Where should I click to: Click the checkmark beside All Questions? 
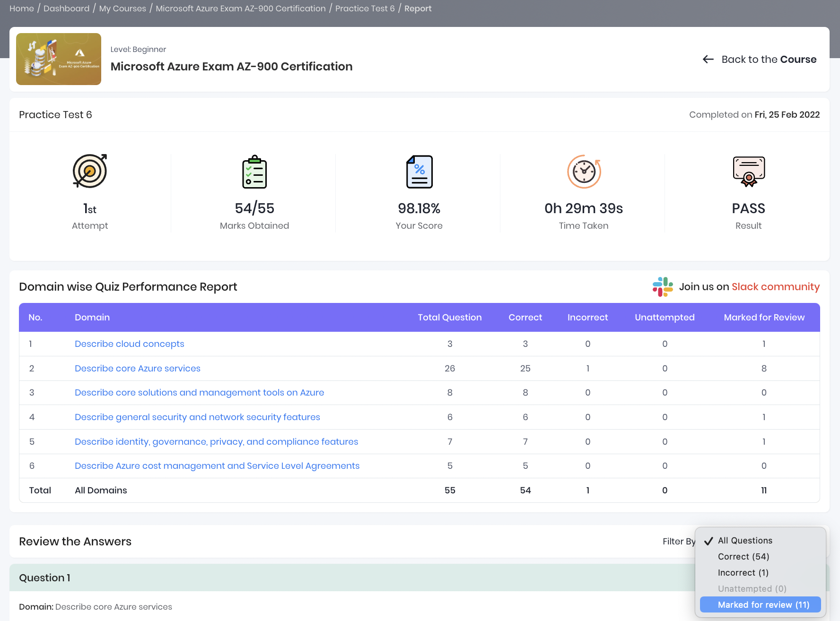709,541
